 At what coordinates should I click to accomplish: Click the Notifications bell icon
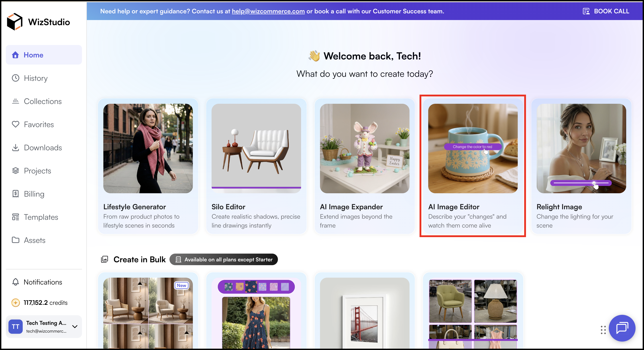coord(16,282)
